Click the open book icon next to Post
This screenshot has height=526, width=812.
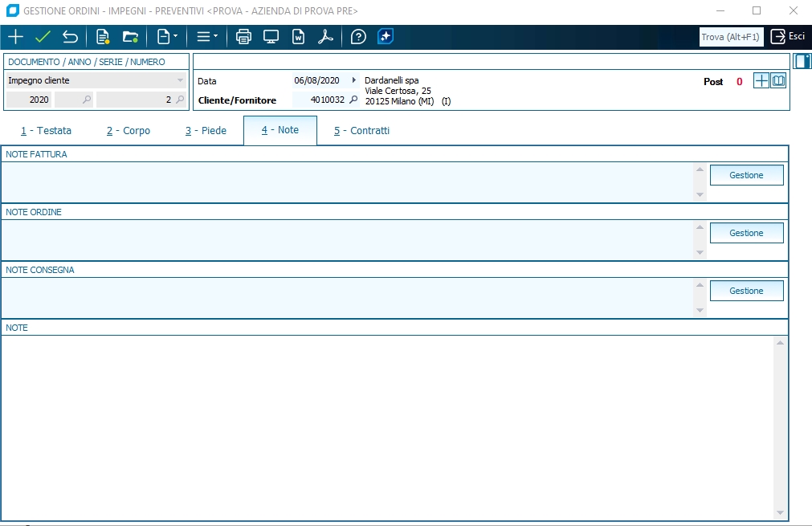pos(778,81)
